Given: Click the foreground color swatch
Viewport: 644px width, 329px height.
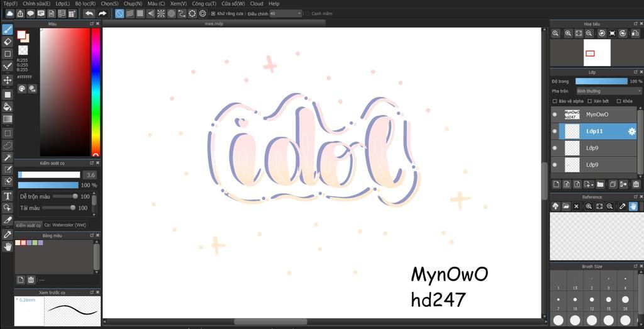Looking at the screenshot, I should (x=21, y=35).
